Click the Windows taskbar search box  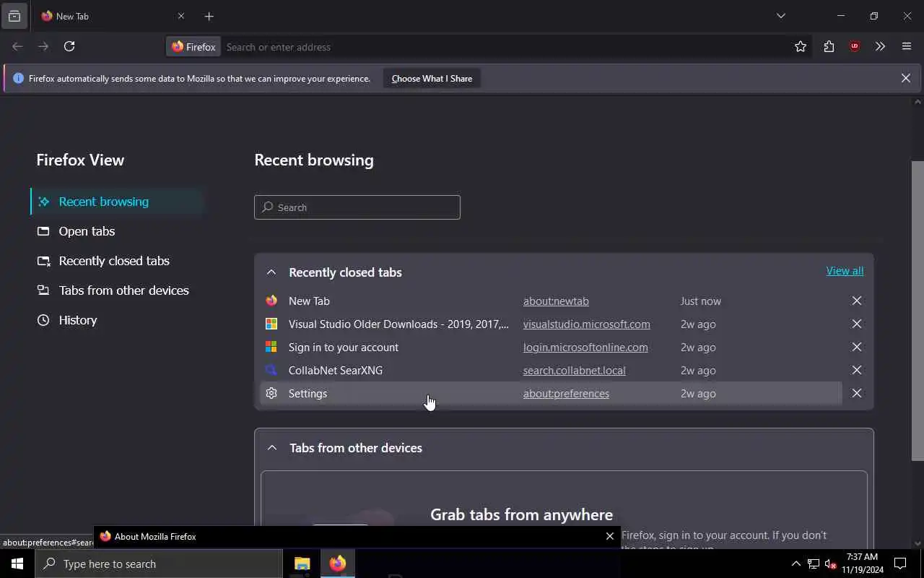tap(159, 564)
